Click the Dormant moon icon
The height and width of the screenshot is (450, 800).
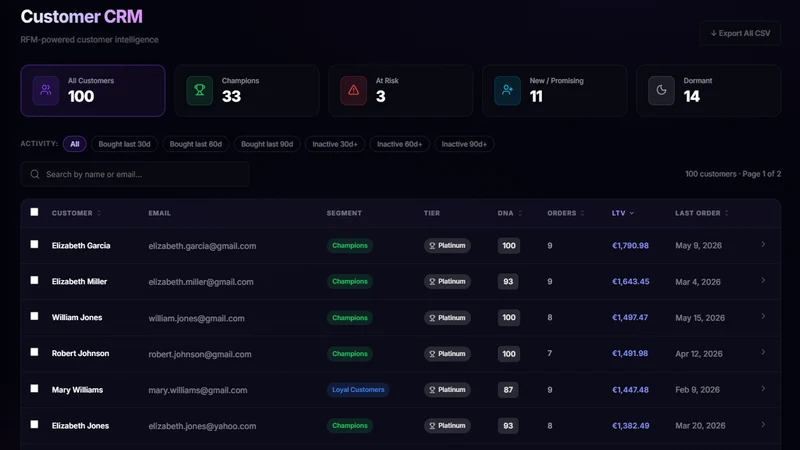pyautogui.click(x=661, y=90)
